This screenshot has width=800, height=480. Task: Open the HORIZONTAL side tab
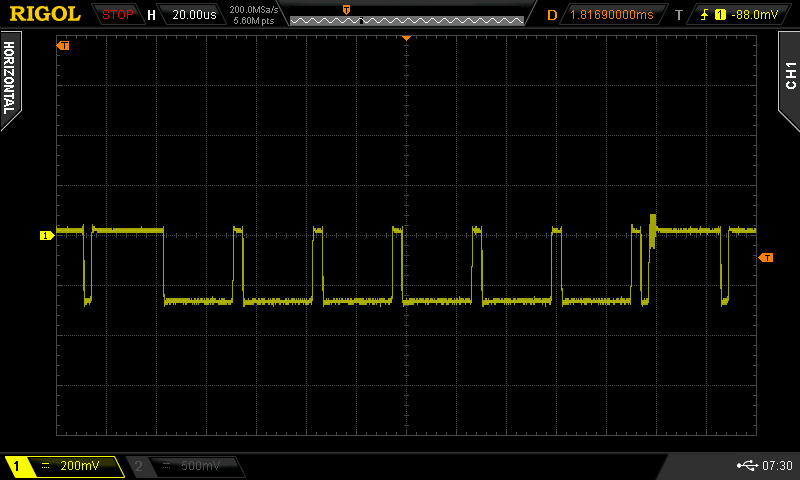(x=10, y=79)
